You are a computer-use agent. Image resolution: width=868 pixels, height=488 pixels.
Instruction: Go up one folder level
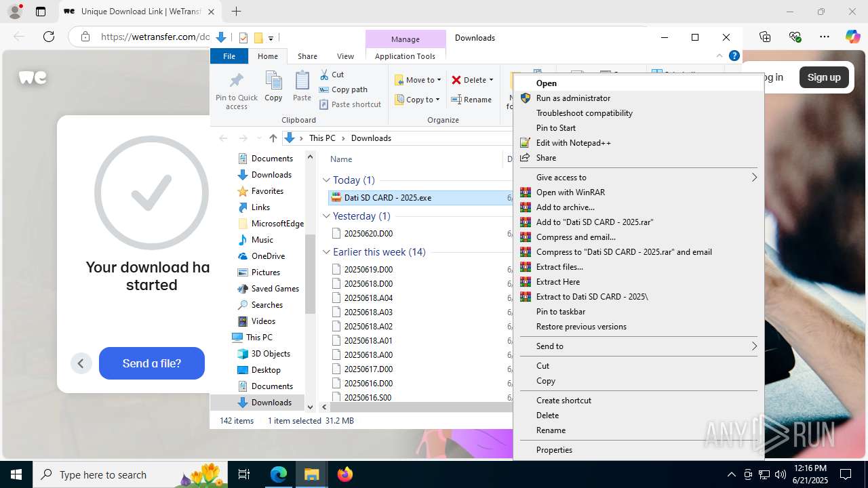point(273,138)
